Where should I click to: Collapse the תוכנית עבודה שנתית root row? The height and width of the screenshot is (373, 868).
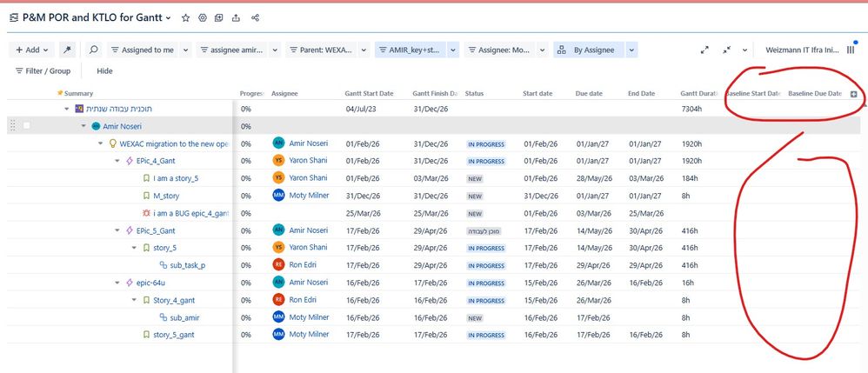click(x=66, y=109)
